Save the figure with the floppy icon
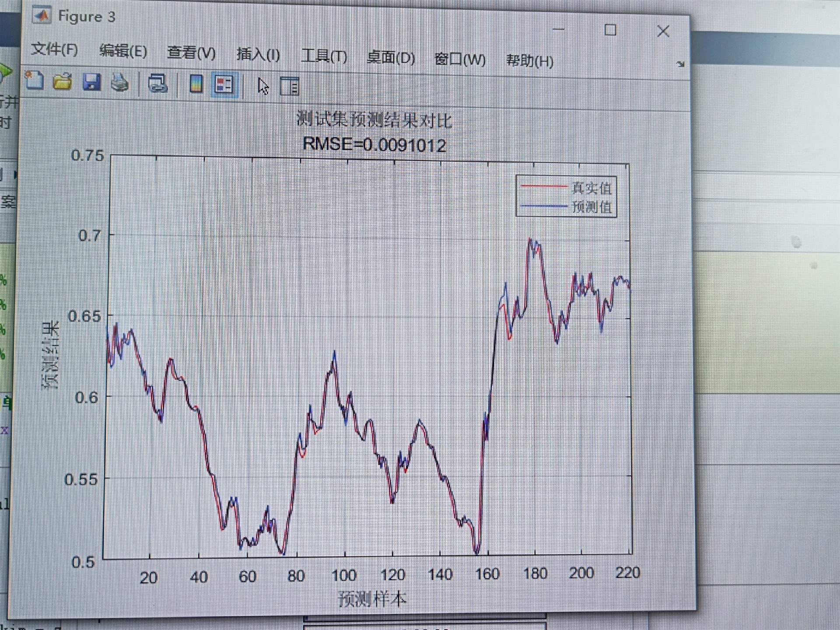Screen dimensions: 840x630 coord(91,82)
